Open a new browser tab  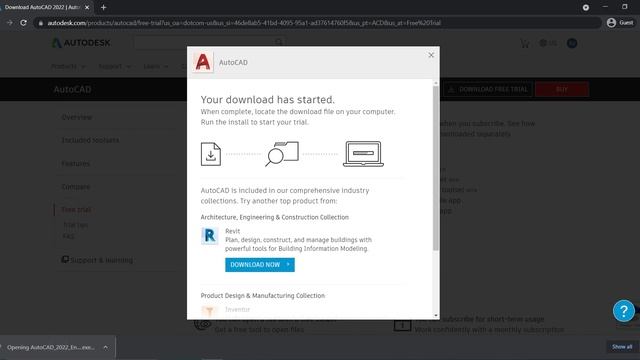(103, 7)
